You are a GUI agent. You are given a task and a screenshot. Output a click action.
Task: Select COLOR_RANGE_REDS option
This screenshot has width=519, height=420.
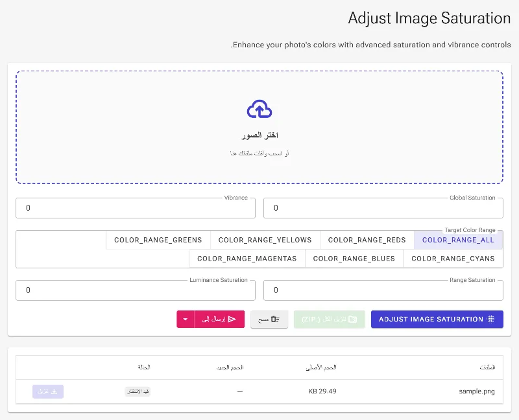point(367,240)
